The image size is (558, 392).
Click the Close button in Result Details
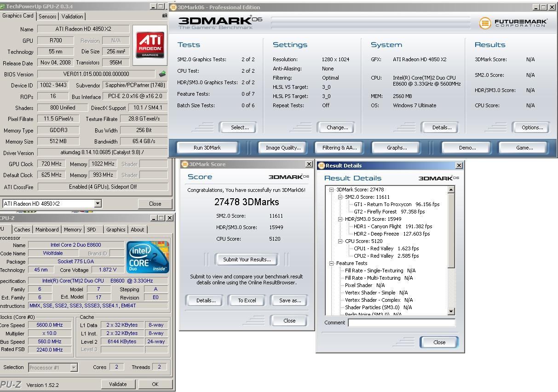pos(439,342)
